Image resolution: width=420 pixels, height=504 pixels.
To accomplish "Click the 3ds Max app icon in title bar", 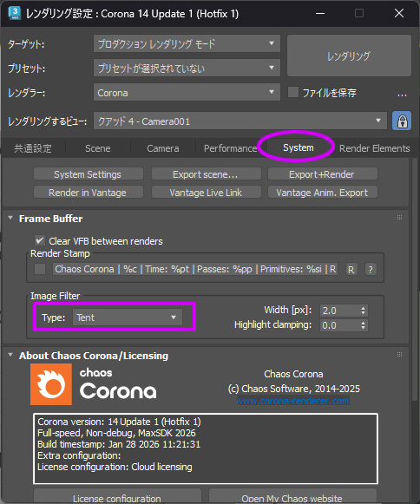I will pyautogui.click(x=15, y=13).
